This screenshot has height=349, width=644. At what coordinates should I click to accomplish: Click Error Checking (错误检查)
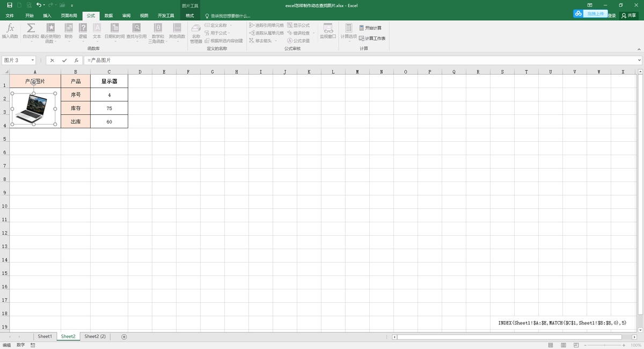pyautogui.click(x=298, y=33)
